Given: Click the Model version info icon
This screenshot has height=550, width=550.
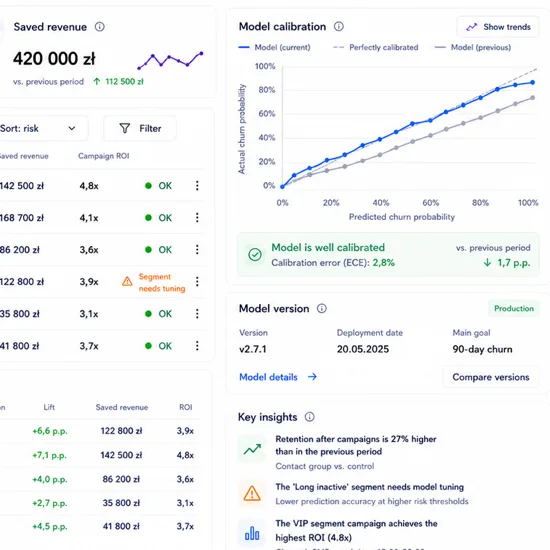Looking at the screenshot, I should pyautogui.click(x=322, y=308).
